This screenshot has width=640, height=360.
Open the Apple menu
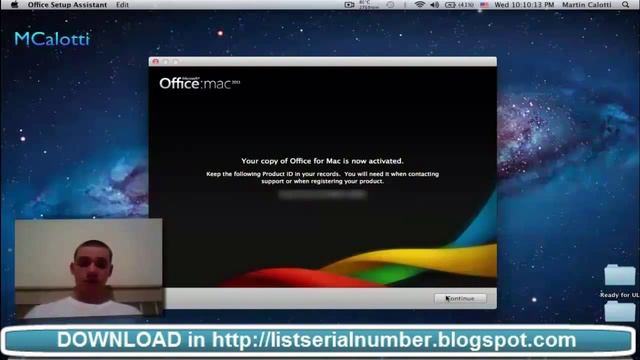14,5
